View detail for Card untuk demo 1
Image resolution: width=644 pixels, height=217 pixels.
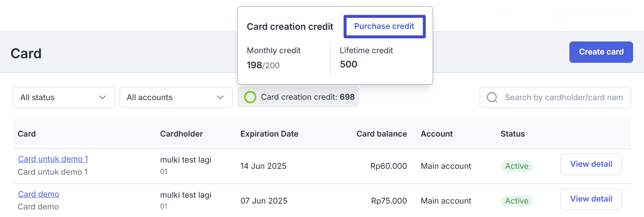click(x=591, y=164)
